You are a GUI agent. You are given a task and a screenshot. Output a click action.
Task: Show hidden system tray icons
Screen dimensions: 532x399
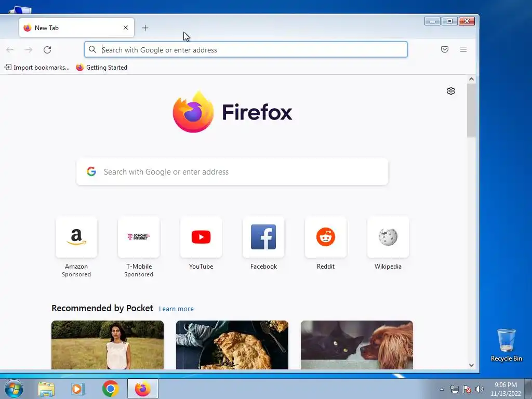(x=442, y=389)
